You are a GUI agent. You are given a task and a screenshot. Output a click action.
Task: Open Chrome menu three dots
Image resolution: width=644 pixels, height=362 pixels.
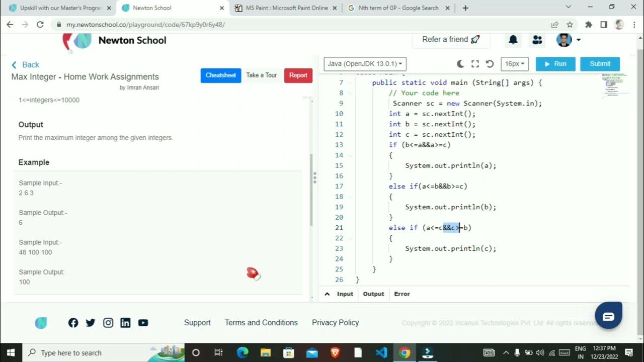(634, 25)
